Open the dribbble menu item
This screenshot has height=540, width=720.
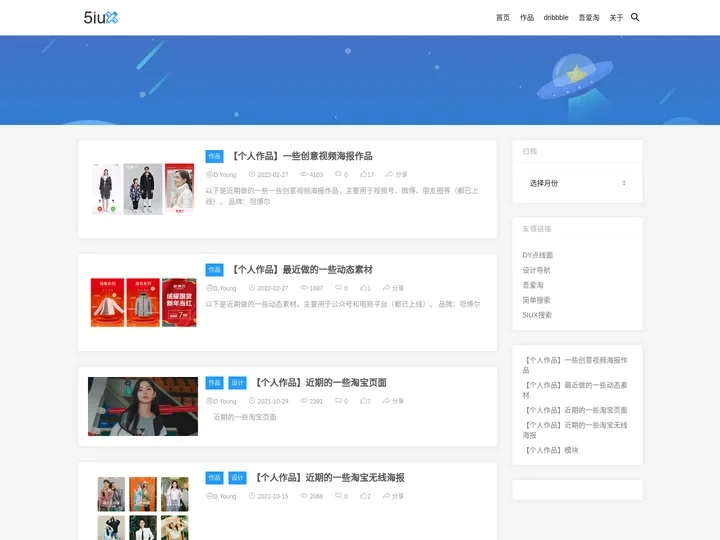coord(556,17)
